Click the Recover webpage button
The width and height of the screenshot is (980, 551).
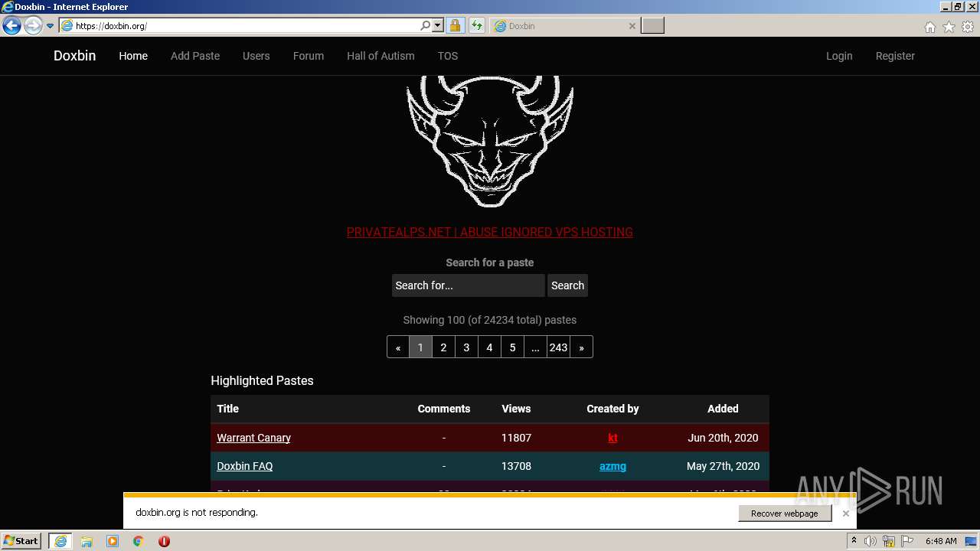785,514
